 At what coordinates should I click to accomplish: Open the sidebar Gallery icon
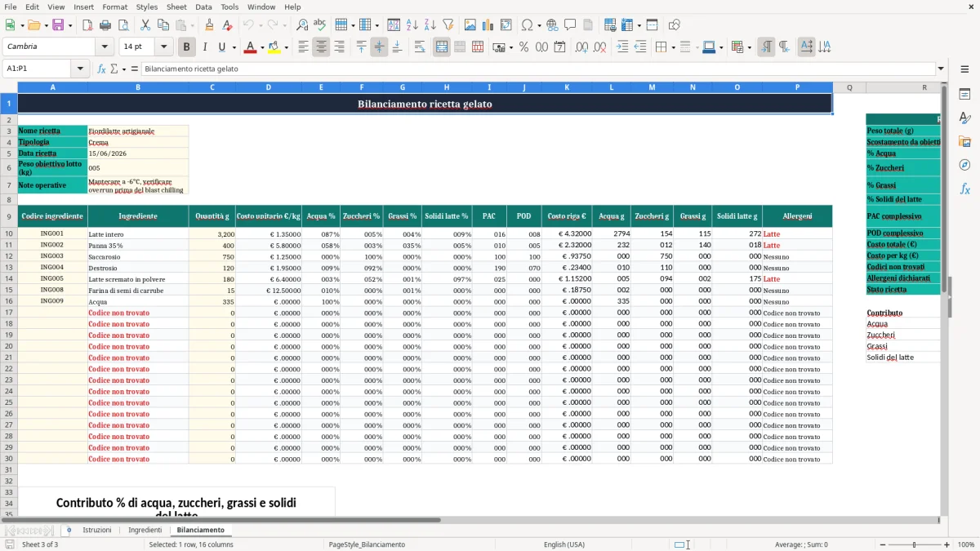pos(964,141)
